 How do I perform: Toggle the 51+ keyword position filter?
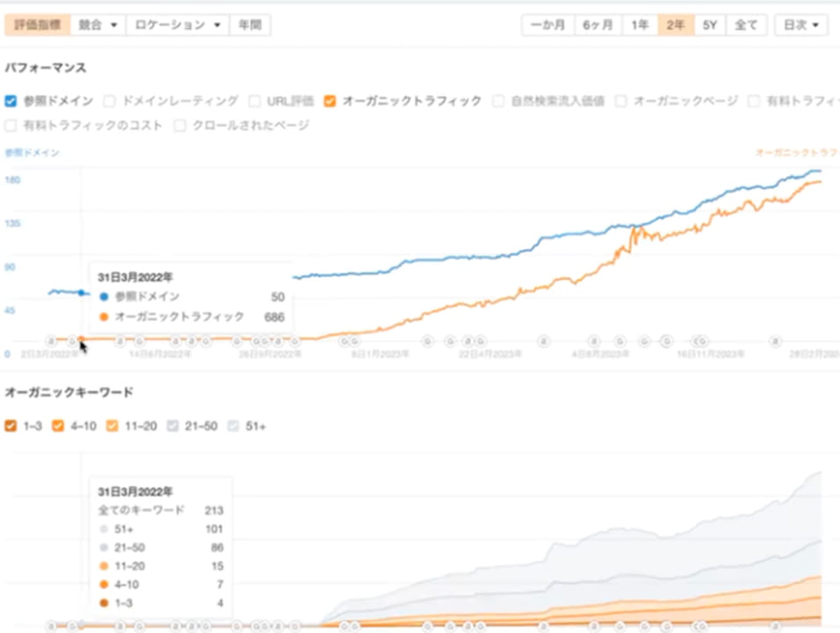coord(233,426)
